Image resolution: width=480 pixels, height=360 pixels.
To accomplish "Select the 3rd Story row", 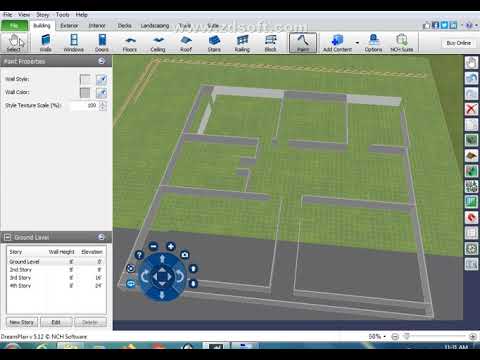I will 56,278.
